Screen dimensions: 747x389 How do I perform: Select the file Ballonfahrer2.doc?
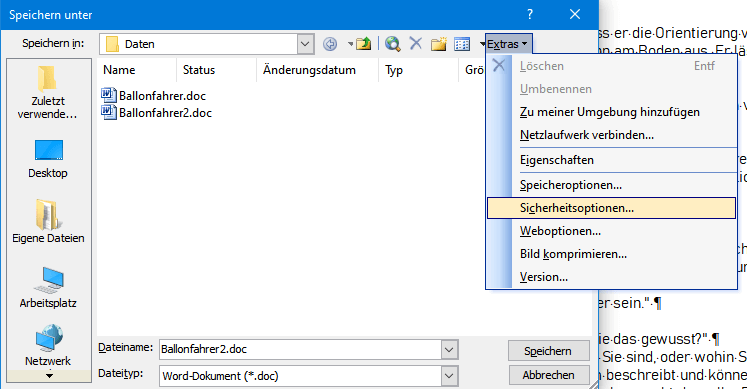pyautogui.click(x=156, y=113)
